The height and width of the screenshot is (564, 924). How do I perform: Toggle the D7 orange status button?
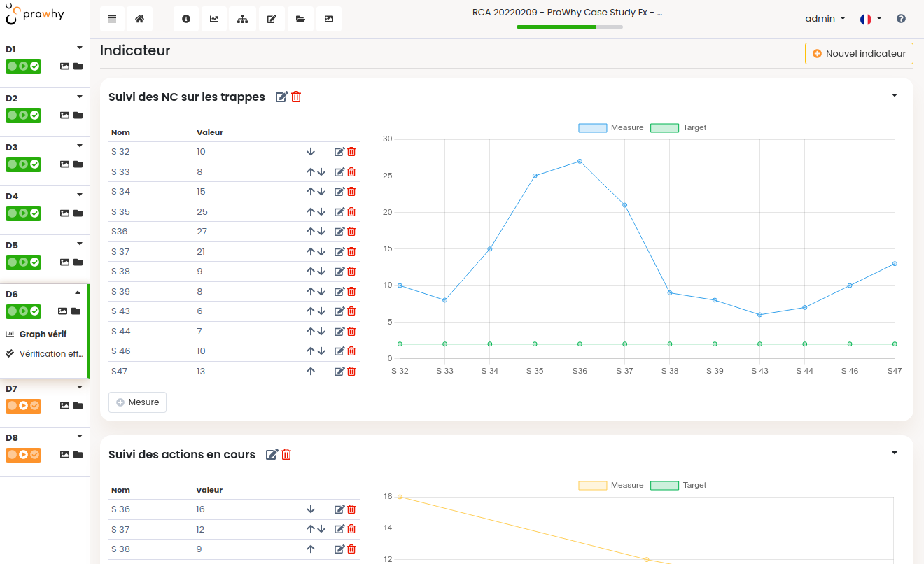[23, 406]
